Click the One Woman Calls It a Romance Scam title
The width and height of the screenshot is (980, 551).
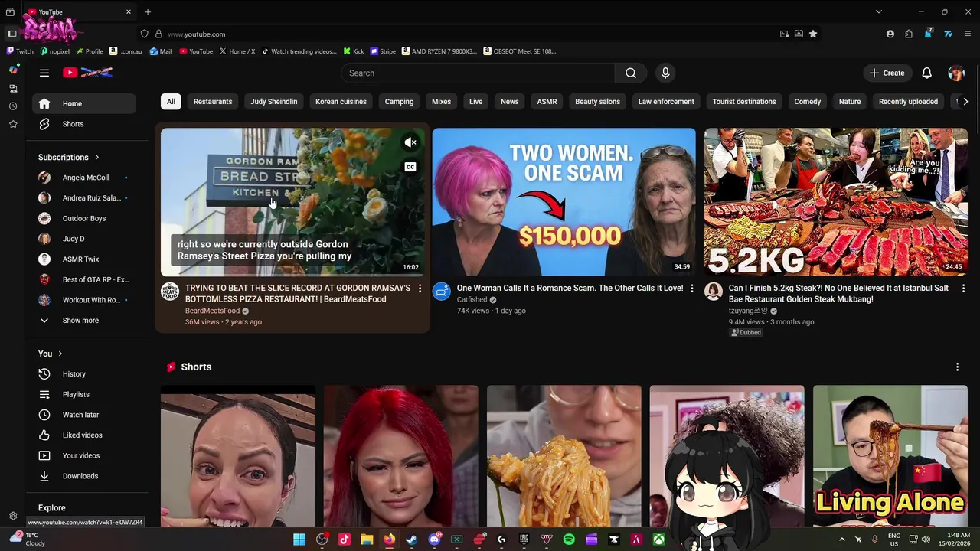tap(570, 289)
